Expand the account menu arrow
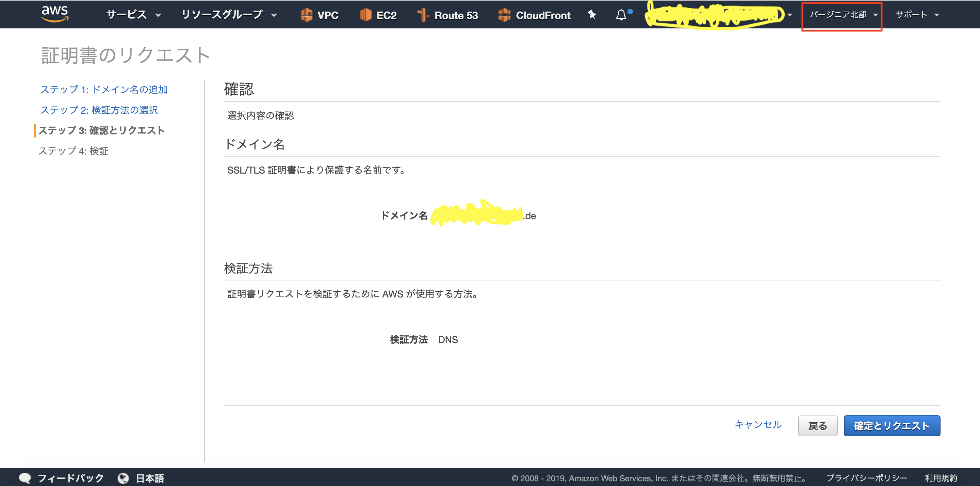Screen dimensions: 980x486 pyautogui.click(x=790, y=15)
